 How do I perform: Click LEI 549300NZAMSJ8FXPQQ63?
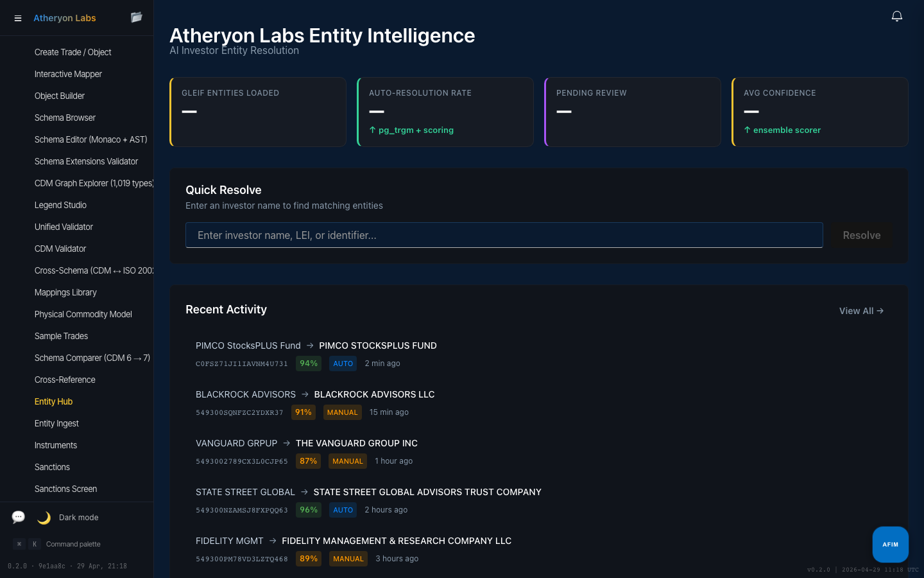click(242, 510)
